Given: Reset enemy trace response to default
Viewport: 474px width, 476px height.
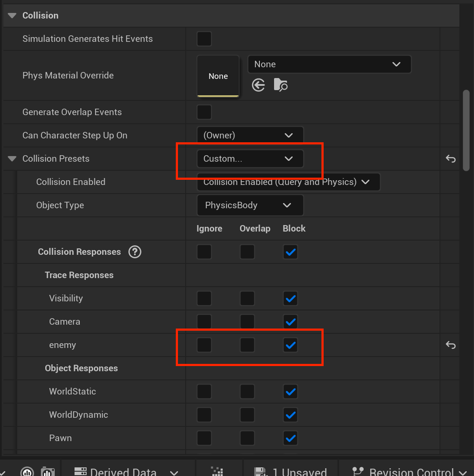Looking at the screenshot, I should (451, 345).
